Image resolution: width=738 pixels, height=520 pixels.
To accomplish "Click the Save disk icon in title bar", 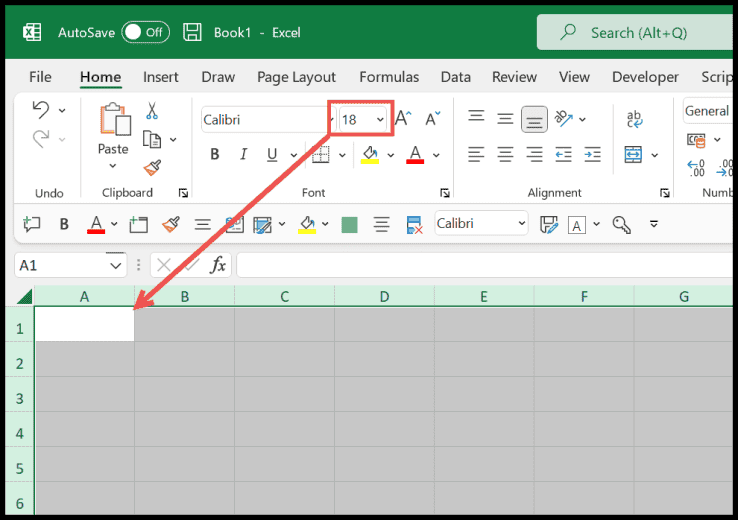I will [192, 32].
